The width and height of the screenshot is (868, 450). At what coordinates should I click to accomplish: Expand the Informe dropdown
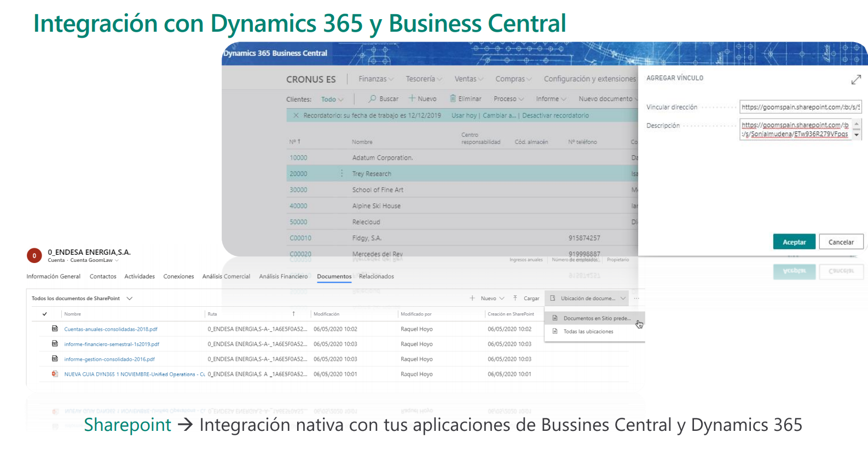[551, 99]
